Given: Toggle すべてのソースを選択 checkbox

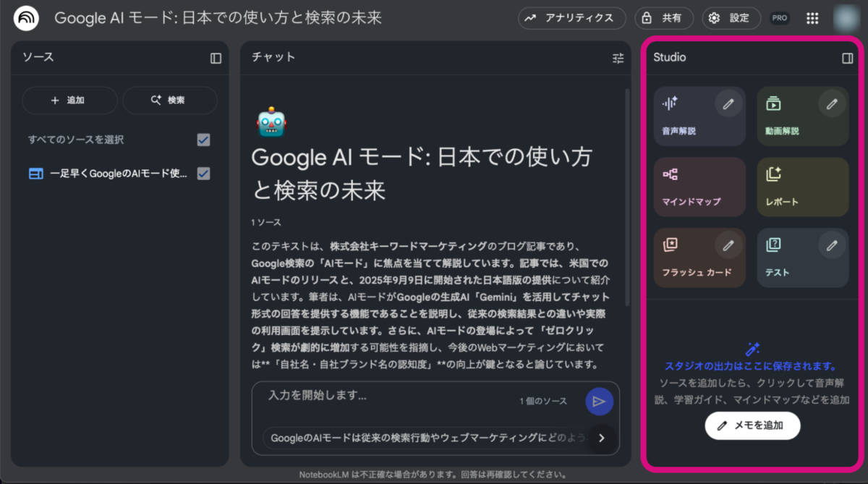Looking at the screenshot, I should (x=204, y=140).
